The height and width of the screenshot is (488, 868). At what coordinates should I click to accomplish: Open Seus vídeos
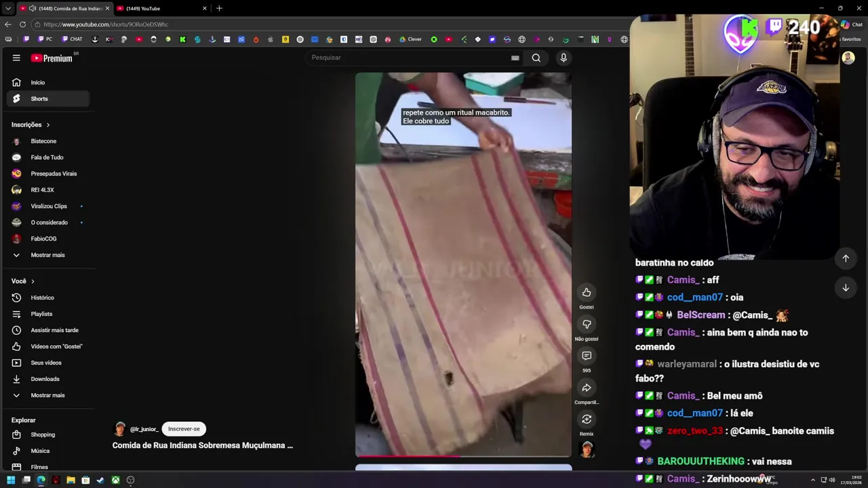click(x=47, y=363)
